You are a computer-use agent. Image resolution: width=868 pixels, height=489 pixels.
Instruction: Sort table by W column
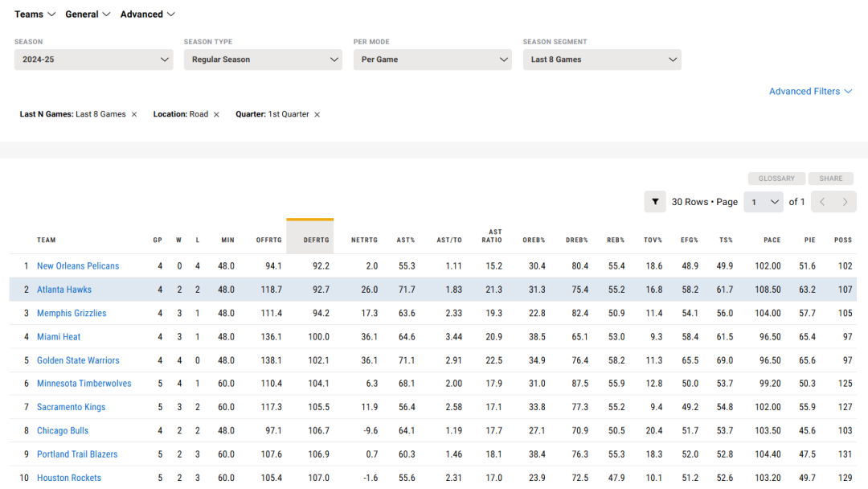pos(178,240)
